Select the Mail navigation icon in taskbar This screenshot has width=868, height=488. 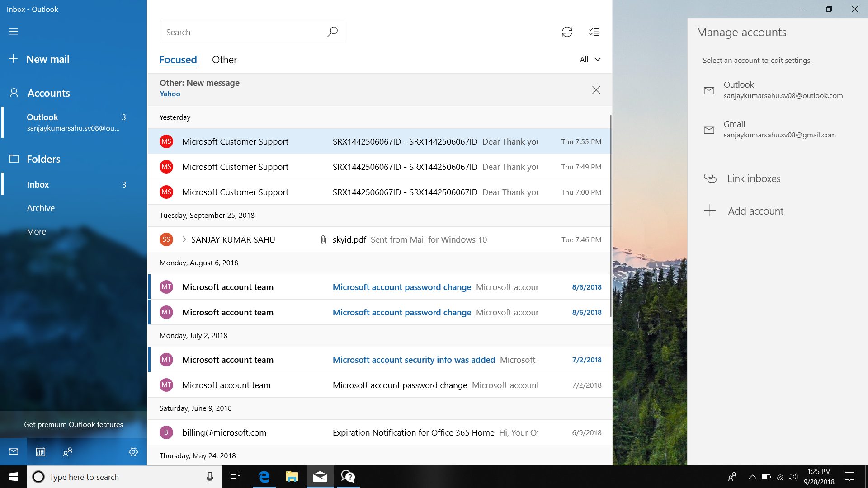pyautogui.click(x=320, y=476)
